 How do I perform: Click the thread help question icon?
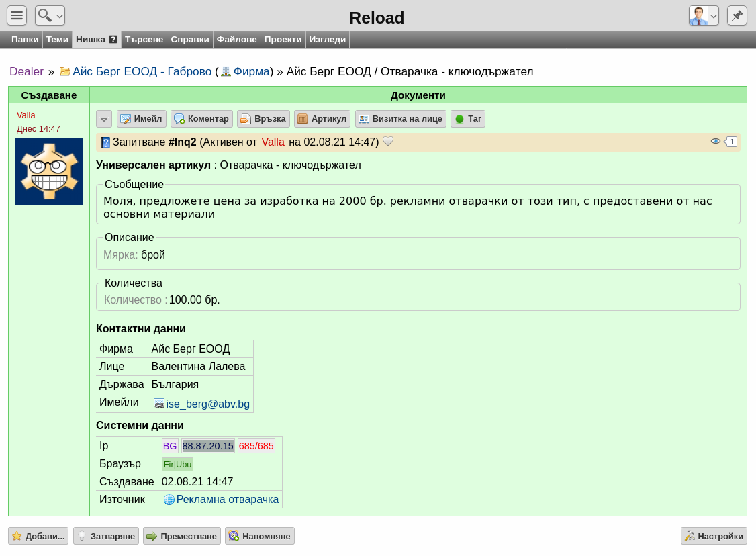[113, 40]
